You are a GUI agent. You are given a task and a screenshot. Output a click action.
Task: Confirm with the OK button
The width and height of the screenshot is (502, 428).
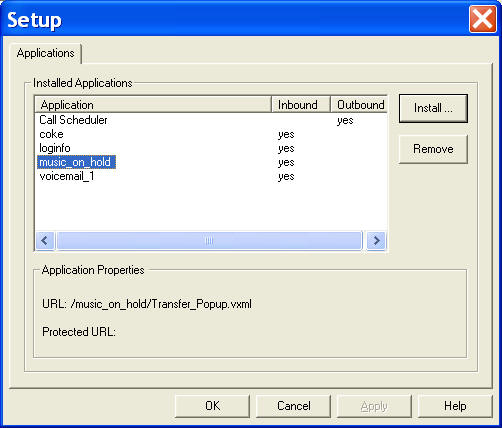click(212, 406)
